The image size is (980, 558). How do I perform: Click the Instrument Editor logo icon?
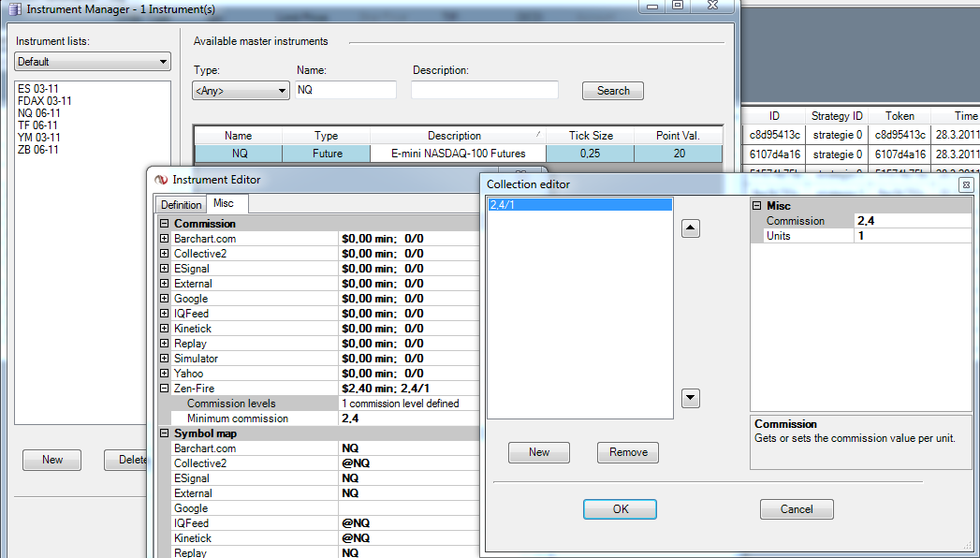coord(161,180)
